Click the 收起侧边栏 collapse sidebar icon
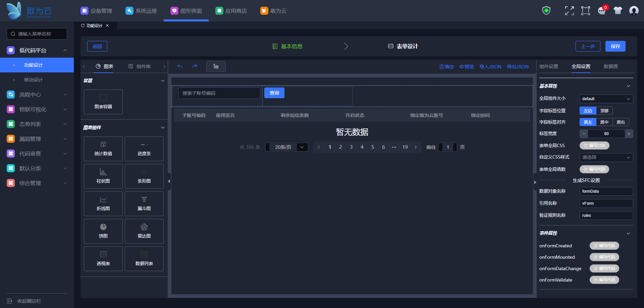The height and width of the screenshot is (308, 644). pyautogui.click(x=9, y=301)
